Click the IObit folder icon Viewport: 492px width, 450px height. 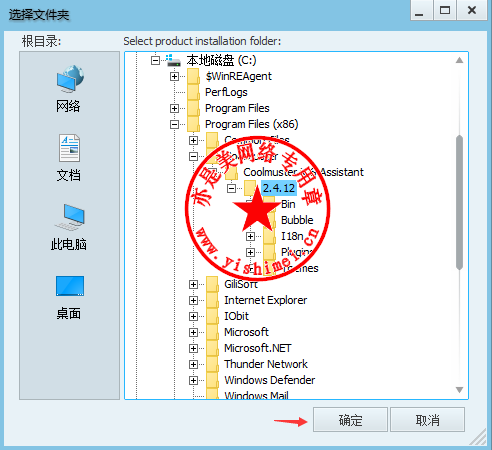(212, 316)
